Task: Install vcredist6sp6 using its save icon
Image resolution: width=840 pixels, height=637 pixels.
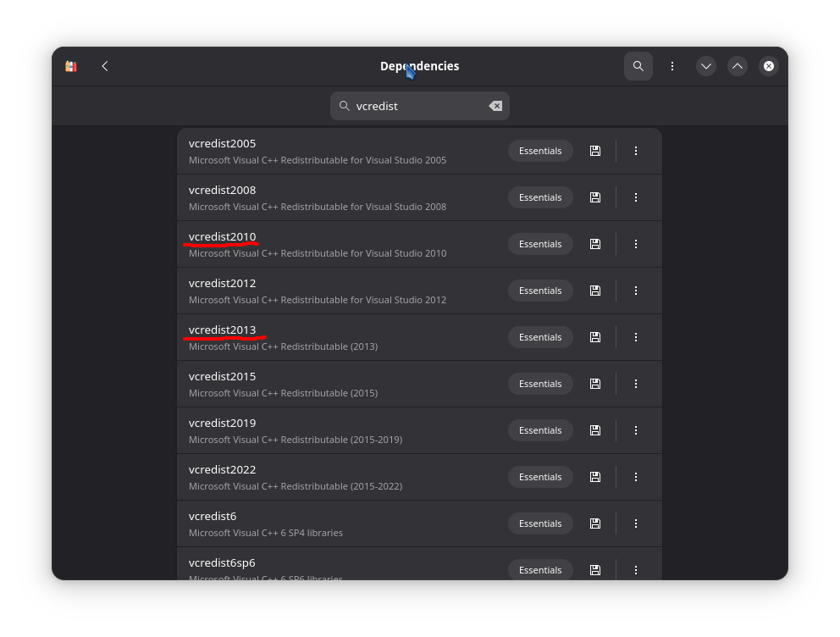Action: click(594, 570)
